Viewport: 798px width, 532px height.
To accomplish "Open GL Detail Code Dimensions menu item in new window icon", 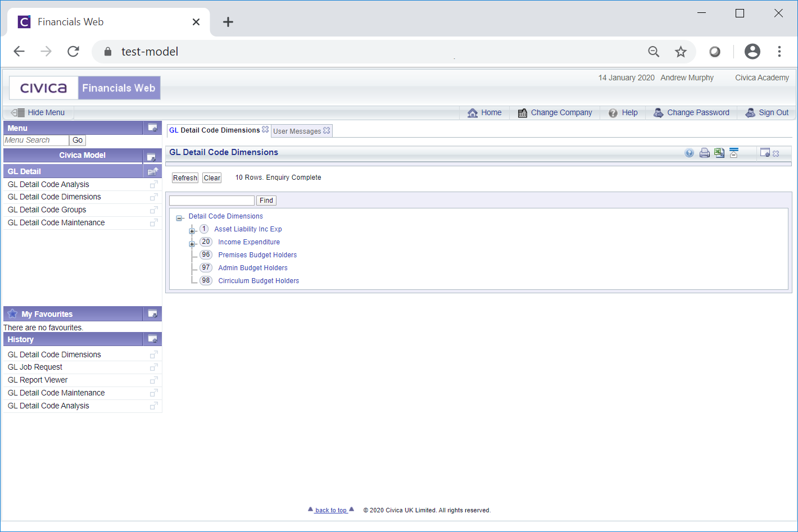I will coord(153,197).
